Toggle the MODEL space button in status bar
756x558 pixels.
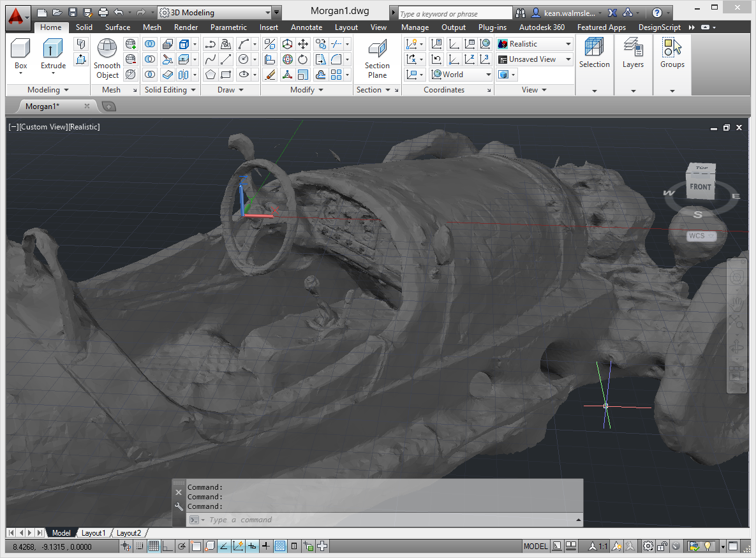tap(535, 547)
